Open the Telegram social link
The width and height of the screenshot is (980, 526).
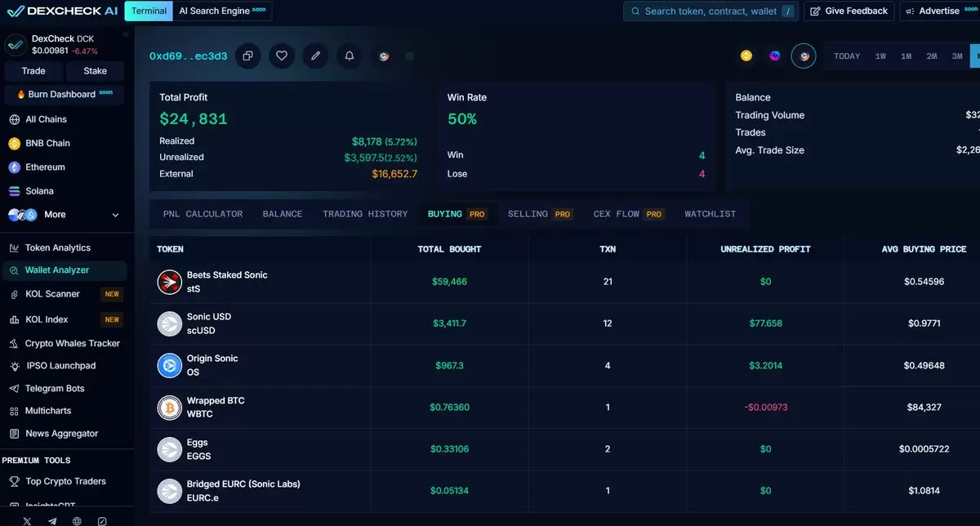pyautogui.click(x=52, y=520)
